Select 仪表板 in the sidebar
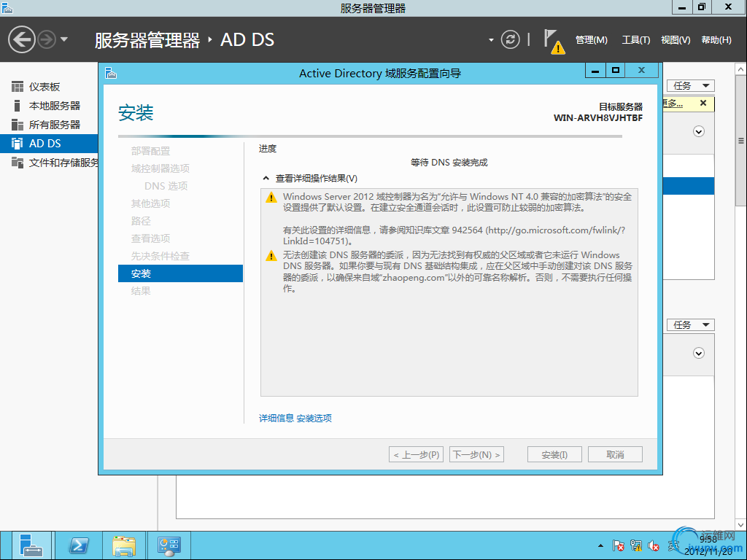 tap(44, 87)
